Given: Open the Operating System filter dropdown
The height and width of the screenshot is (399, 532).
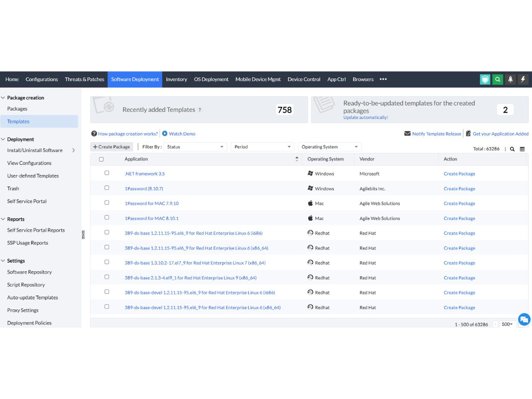Looking at the screenshot, I should (330, 147).
